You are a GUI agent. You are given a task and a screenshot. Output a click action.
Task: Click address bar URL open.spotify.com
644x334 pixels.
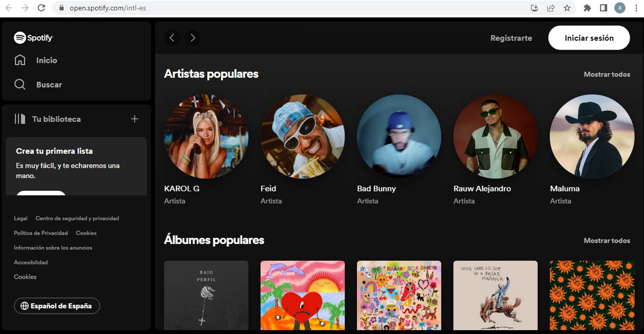[108, 8]
